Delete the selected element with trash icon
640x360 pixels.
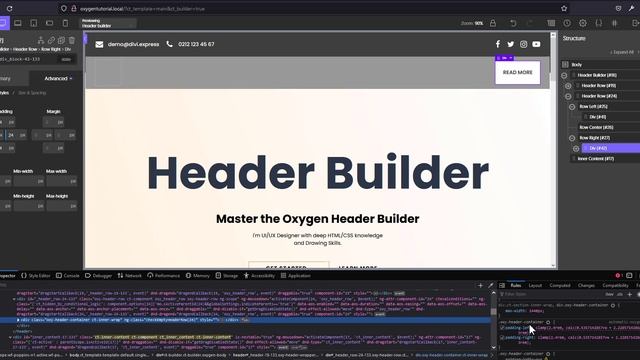72,40
